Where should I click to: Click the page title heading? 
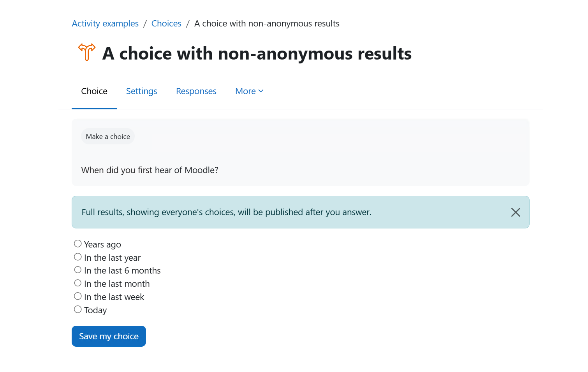[x=257, y=53]
